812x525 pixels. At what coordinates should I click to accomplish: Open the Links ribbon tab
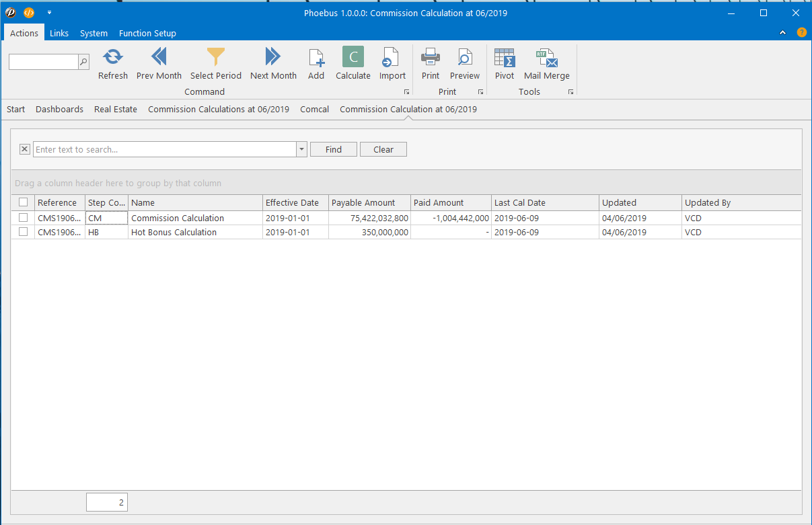click(x=59, y=33)
